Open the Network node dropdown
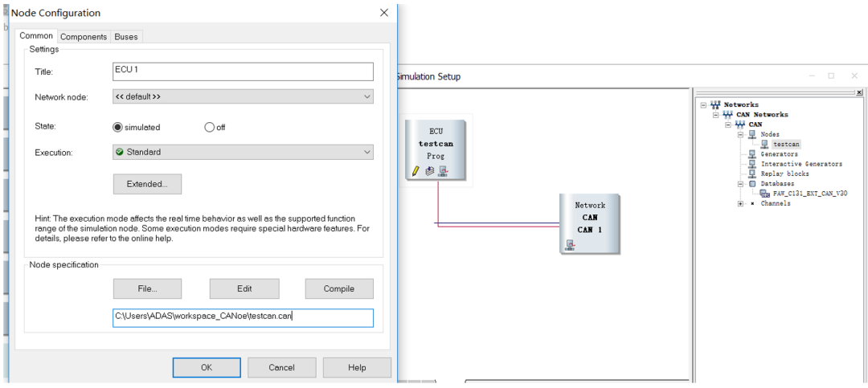The height and width of the screenshot is (388, 868). coord(367,96)
